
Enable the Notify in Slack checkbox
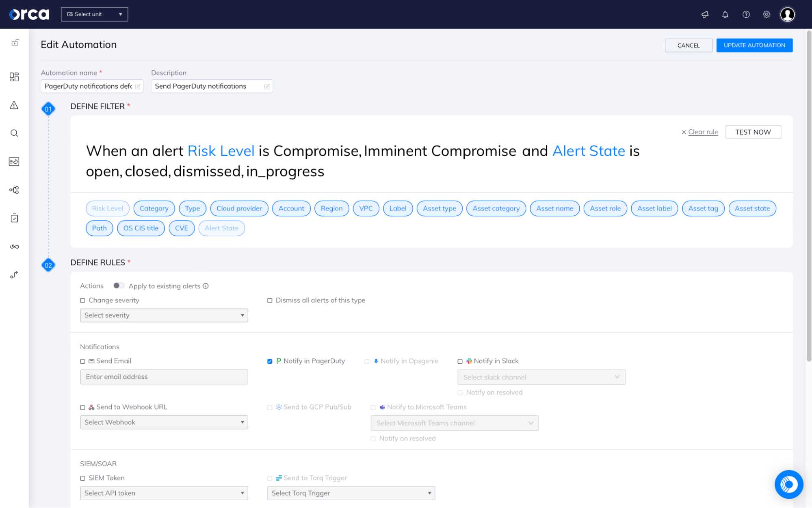pyautogui.click(x=460, y=361)
